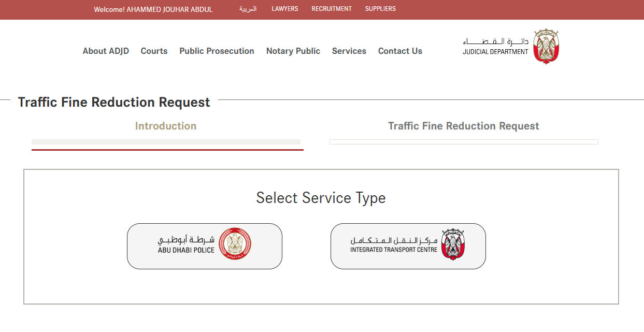Click the Welcome AHAMMED JOUHAR ABDUL text
Viewport: 644px width, 332px height.
pyautogui.click(x=153, y=9)
